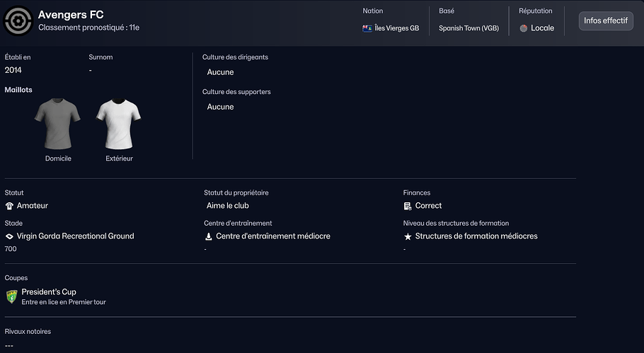This screenshot has height=353, width=644.
Task: Open the Infos effectif button
Action: (x=605, y=21)
